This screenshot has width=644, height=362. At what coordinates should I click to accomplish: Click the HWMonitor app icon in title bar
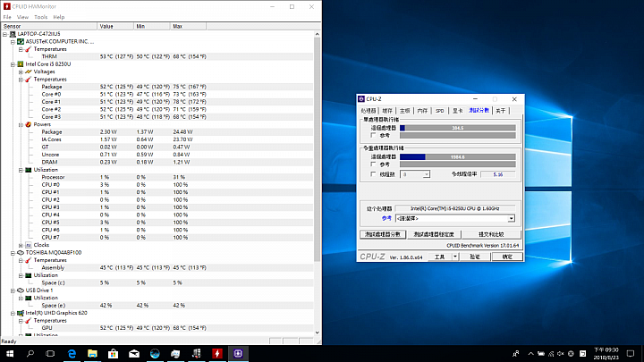(6, 6)
